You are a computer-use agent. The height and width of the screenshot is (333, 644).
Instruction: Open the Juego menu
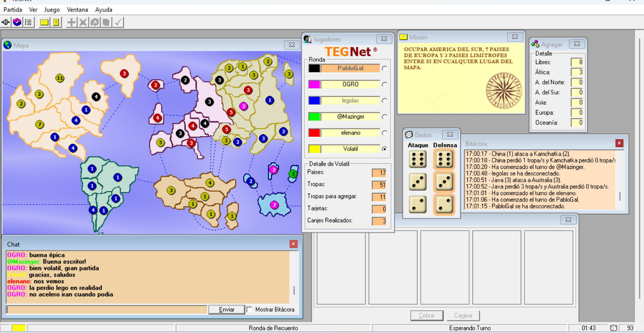52,10
